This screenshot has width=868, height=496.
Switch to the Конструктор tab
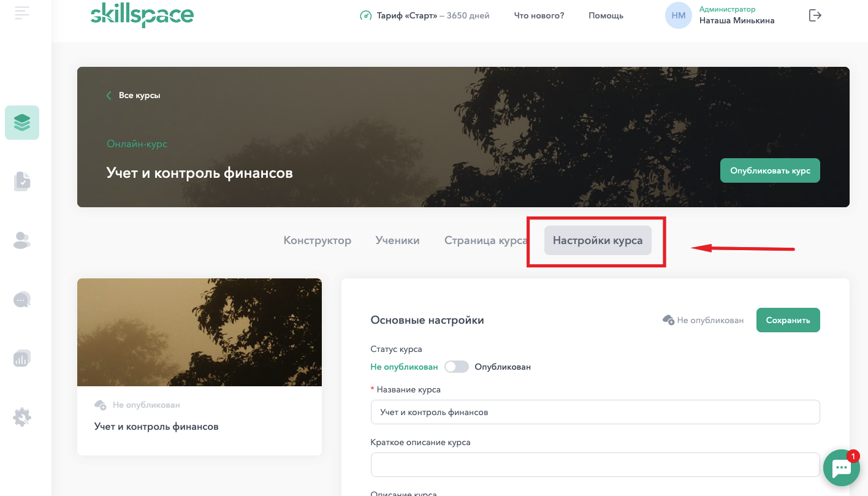pos(318,240)
